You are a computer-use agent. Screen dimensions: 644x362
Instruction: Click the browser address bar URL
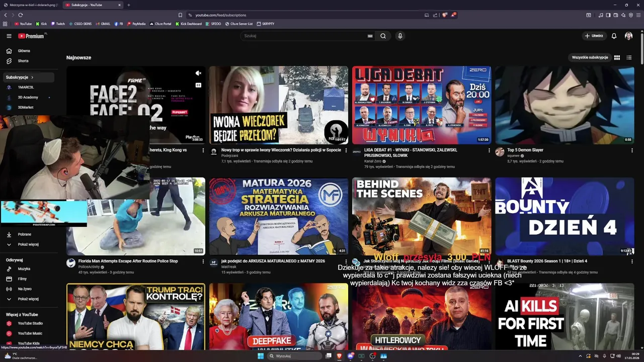[x=221, y=15]
